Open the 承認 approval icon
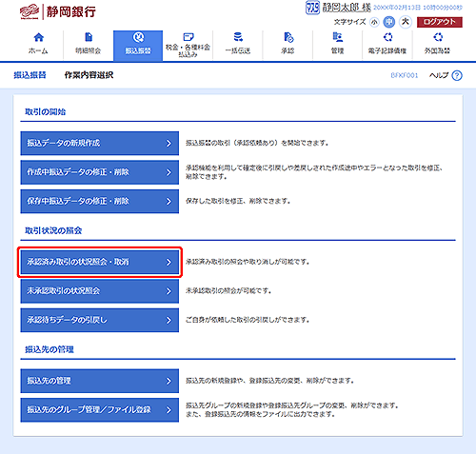This screenshot has width=476, height=454. (x=288, y=37)
